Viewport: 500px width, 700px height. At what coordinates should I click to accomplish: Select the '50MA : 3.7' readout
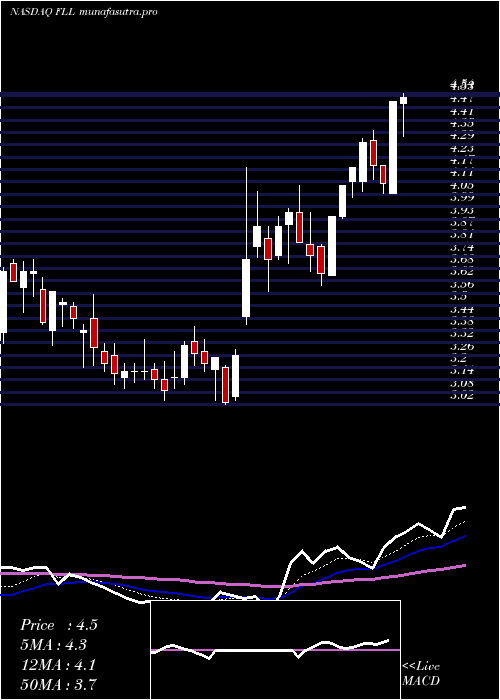59,684
